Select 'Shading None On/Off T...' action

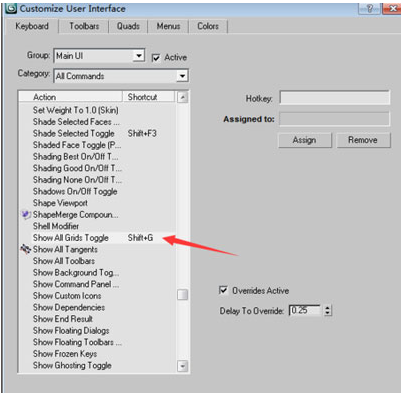tap(77, 180)
